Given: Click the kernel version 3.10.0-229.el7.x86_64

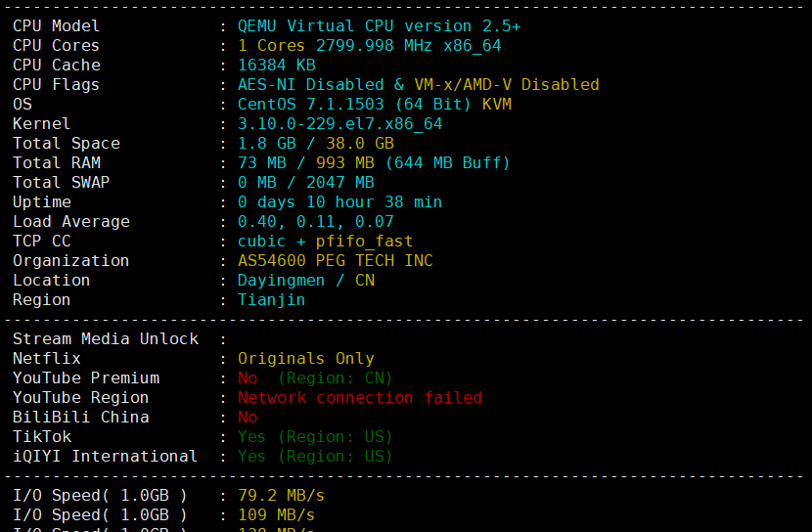Looking at the screenshot, I should (x=340, y=124).
